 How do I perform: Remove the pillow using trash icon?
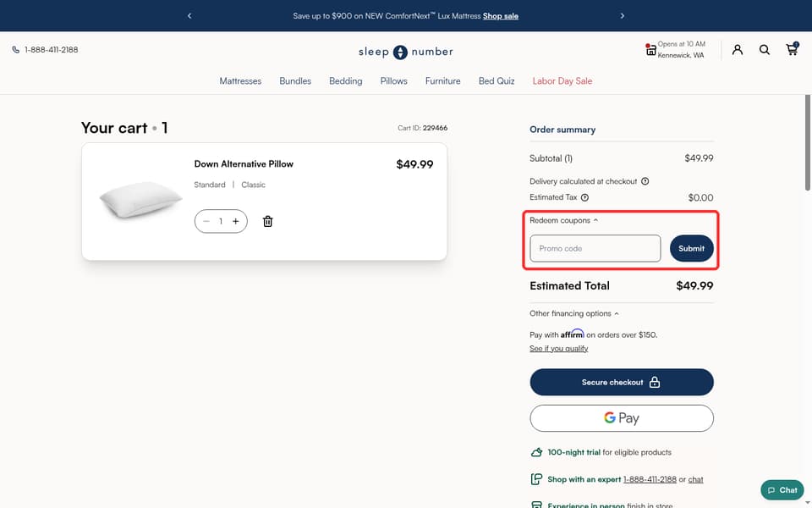coord(268,221)
